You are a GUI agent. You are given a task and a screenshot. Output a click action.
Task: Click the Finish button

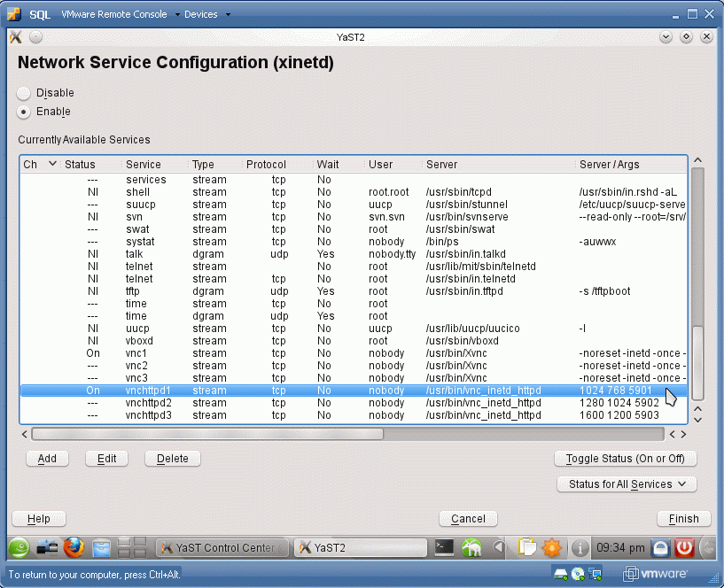(683, 519)
